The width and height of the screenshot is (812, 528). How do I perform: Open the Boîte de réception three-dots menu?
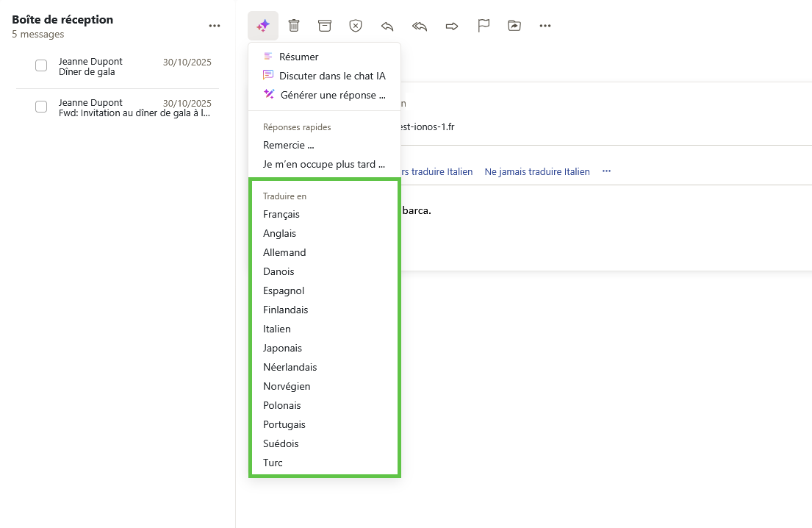pyautogui.click(x=215, y=26)
